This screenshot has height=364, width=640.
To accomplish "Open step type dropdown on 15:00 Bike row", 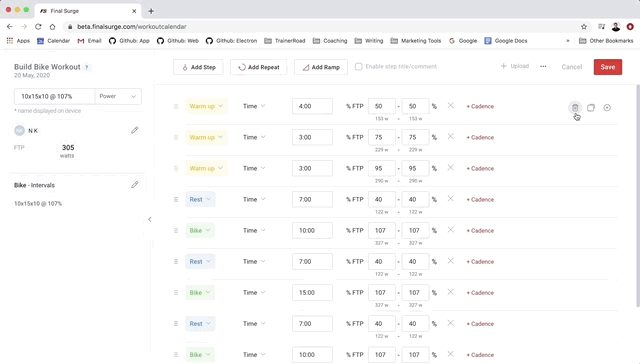I will [200, 293].
